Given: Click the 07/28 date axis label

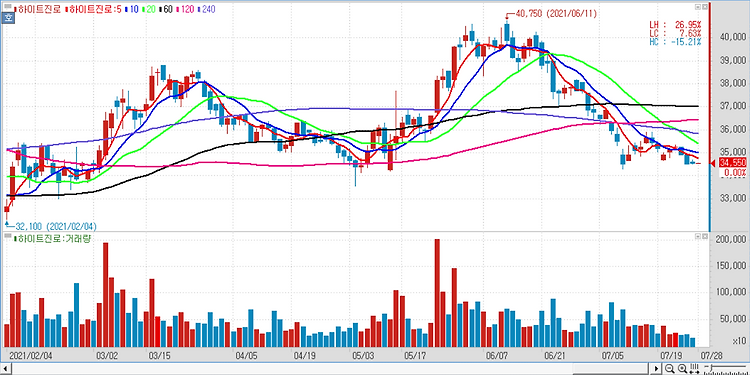Looking at the screenshot, I should pos(712,356).
